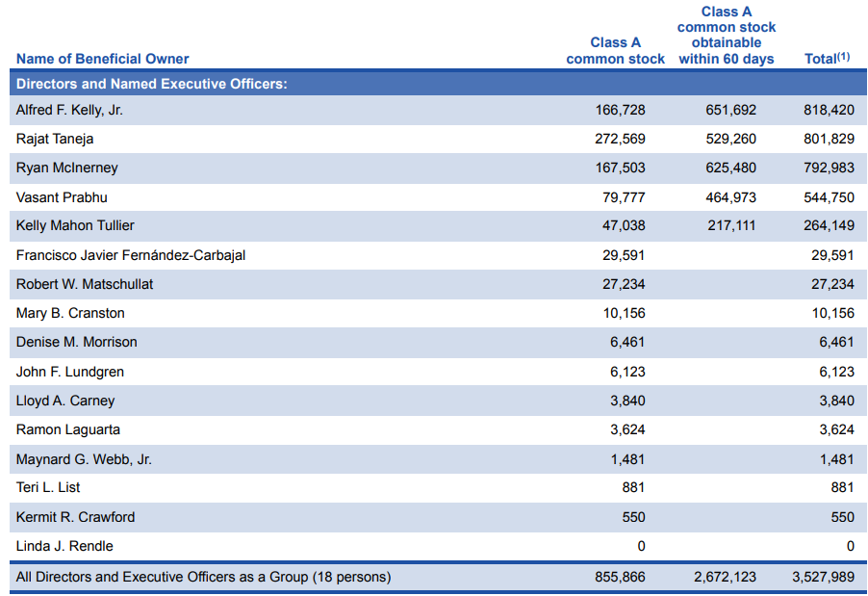Select the name 'John F. Lundgren'
This screenshot has height=596, width=868.
(x=69, y=372)
